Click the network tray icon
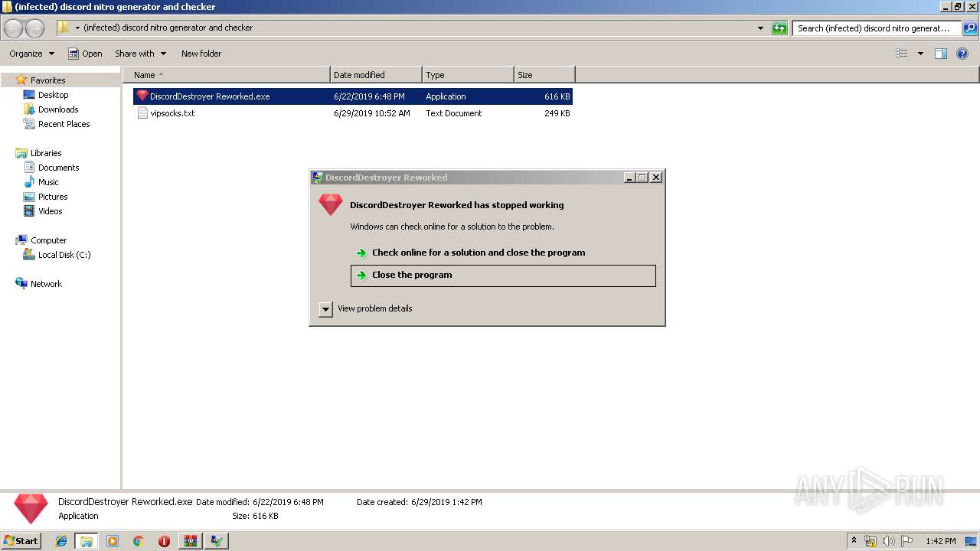This screenshot has height=551, width=980. pyautogui.click(x=871, y=541)
